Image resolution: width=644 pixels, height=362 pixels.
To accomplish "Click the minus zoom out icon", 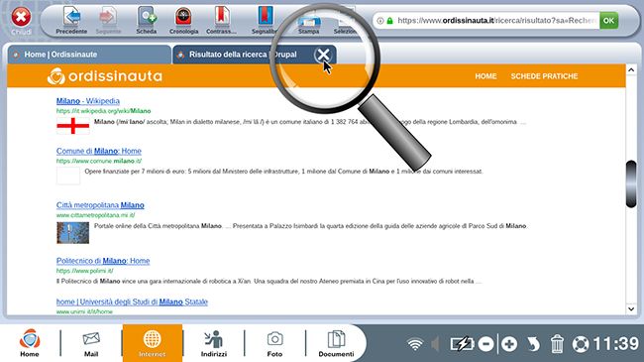I will [485, 344].
